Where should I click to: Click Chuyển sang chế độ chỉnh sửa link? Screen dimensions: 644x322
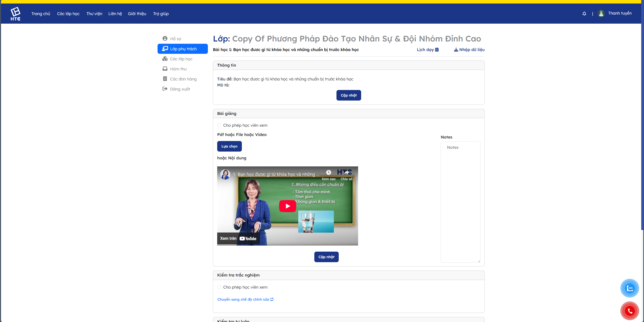(x=245, y=299)
